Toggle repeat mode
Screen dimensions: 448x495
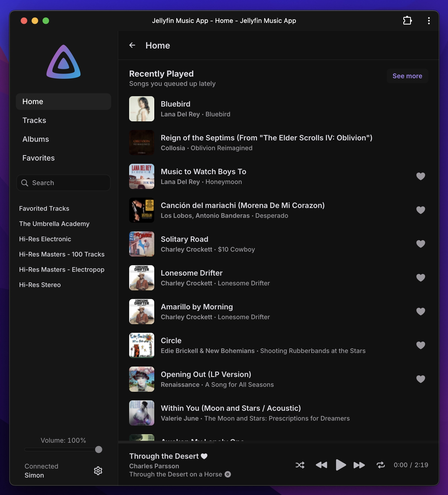click(x=381, y=465)
